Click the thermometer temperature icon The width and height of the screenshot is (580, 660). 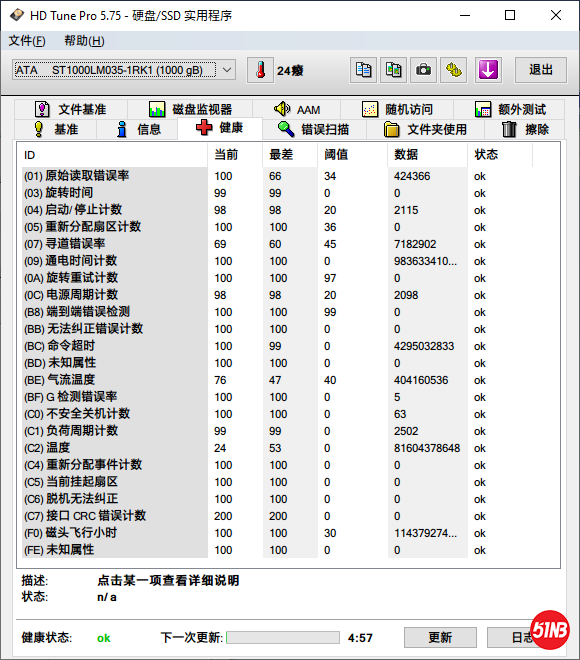tap(260, 70)
